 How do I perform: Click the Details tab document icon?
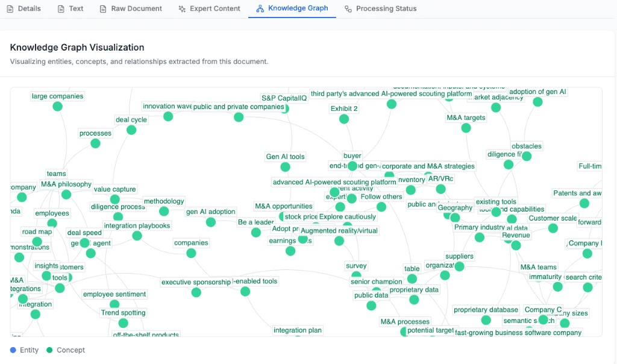[11, 8]
